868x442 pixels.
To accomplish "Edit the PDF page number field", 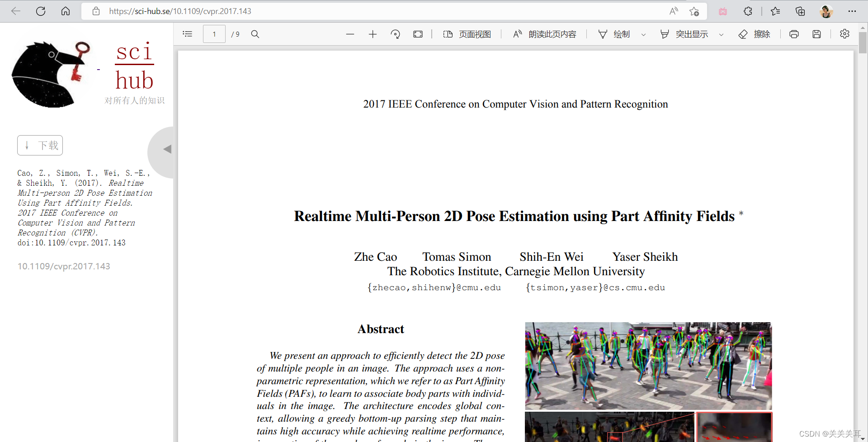I will [x=214, y=34].
